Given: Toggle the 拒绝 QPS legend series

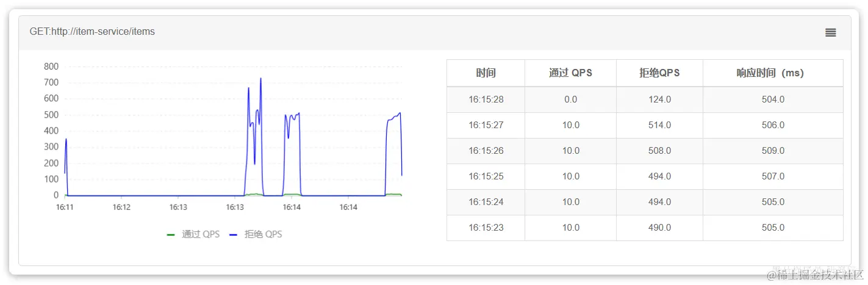Looking at the screenshot, I should pyautogui.click(x=256, y=234).
